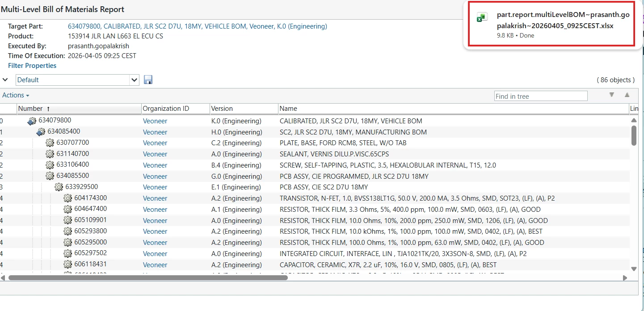Click the Version column header

244,109
